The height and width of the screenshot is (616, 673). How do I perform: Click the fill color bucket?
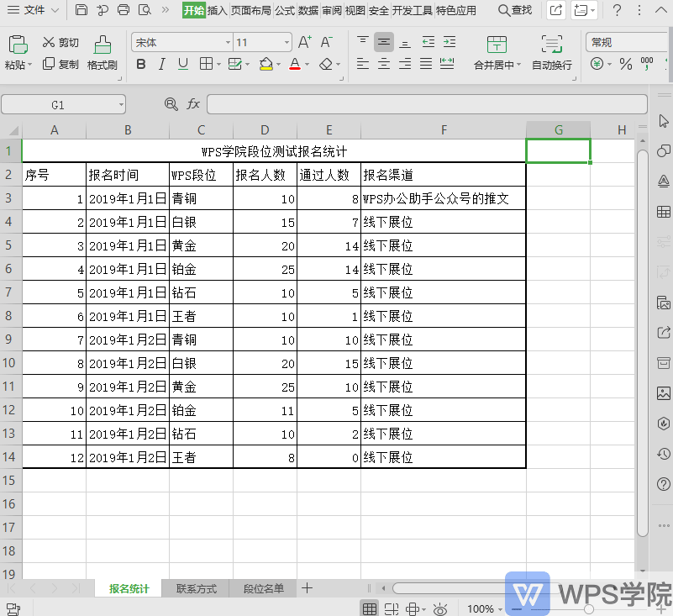(x=266, y=64)
